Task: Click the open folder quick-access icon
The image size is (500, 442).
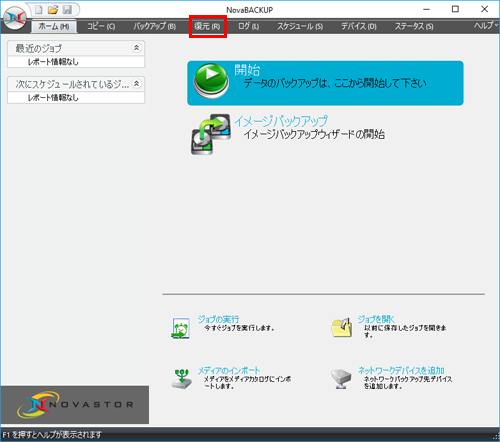Action: 53,10
